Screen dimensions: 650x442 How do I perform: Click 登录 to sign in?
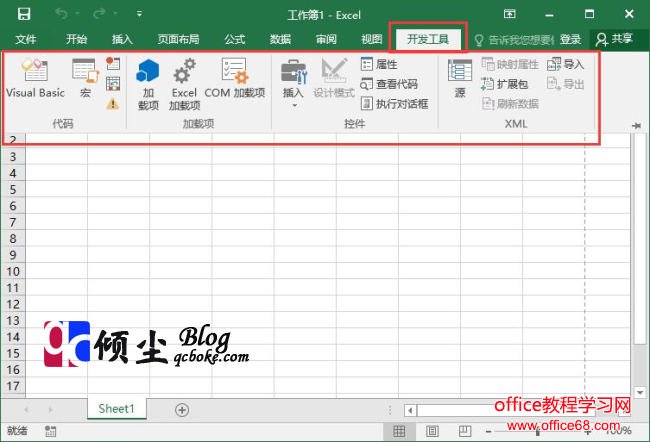click(571, 39)
